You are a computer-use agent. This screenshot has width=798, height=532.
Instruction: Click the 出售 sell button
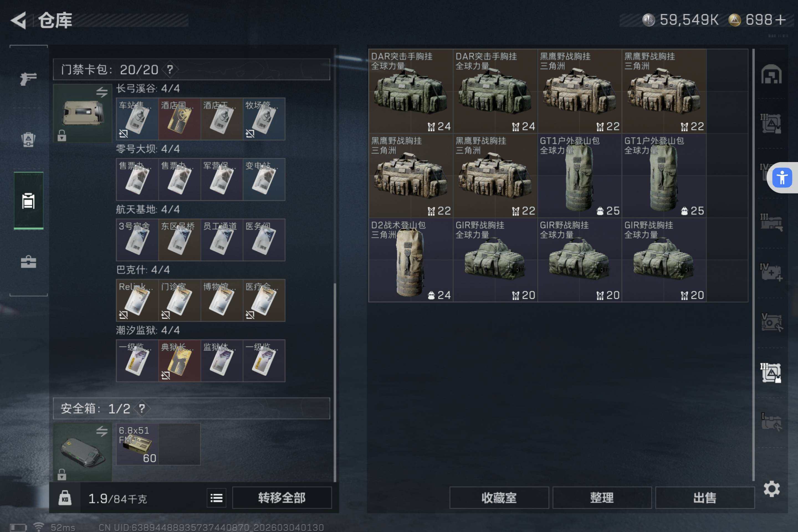click(x=705, y=498)
